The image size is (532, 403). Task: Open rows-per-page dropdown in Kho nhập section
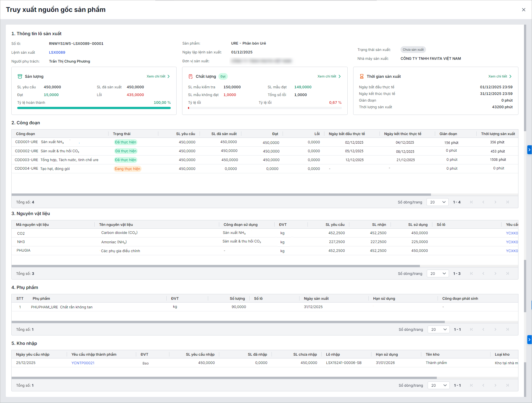tap(438, 385)
